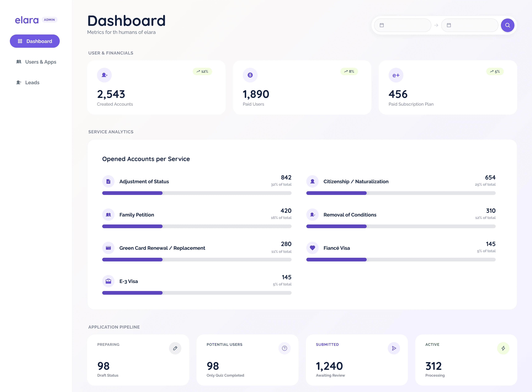This screenshot has height=392, width=532.
Task: Click the Fiancé Visa heart icon
Action: (312, 248)
